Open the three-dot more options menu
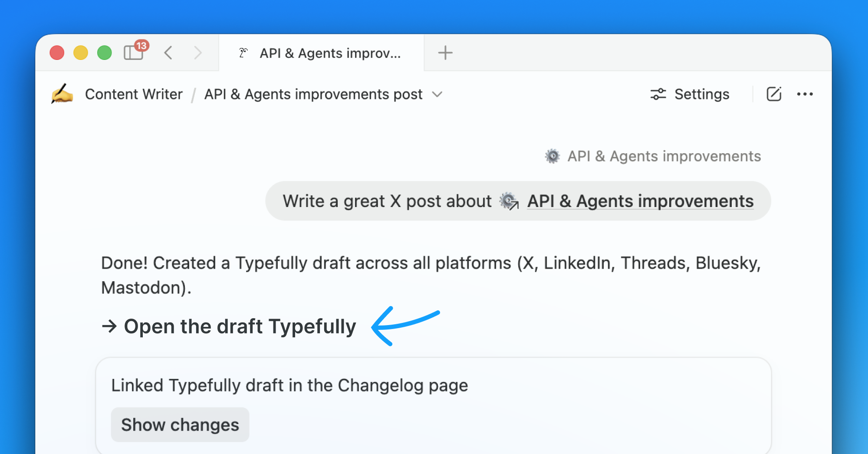 click(805, 94)
